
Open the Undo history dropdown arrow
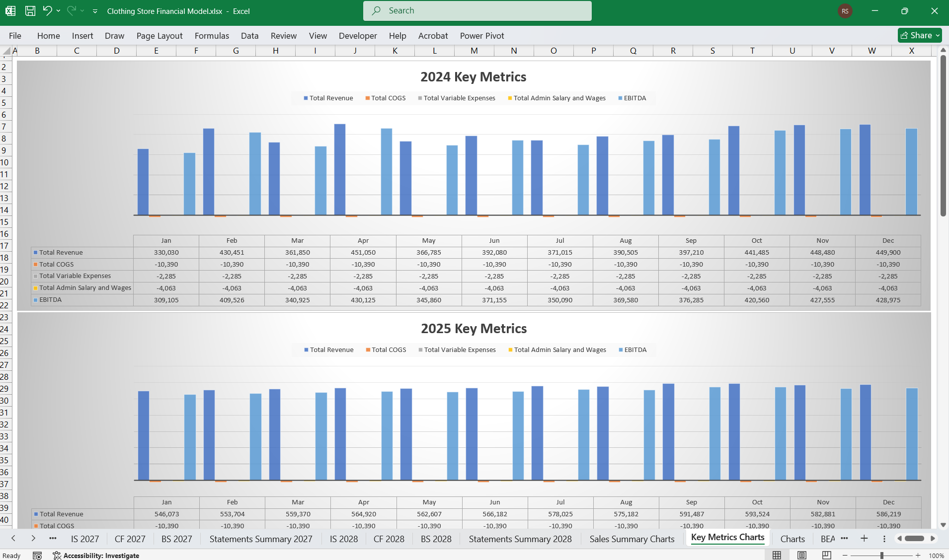pyautogui.click(x=58, y=11)
